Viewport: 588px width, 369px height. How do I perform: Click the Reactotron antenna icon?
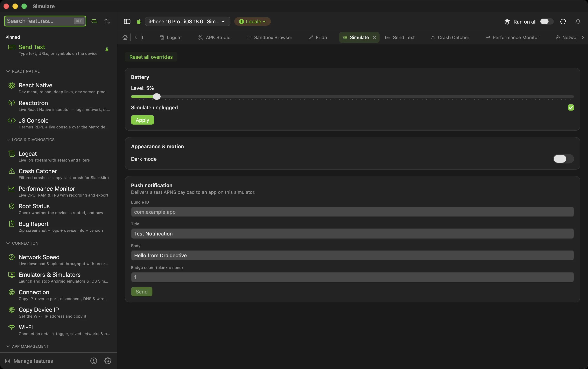pyautogui.click(x=11, y=103)
